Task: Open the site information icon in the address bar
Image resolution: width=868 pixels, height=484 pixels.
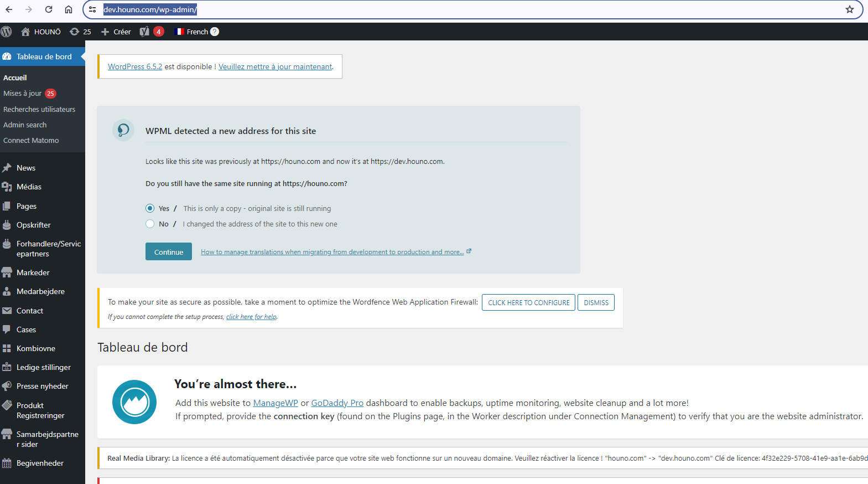Action: (x=92, y=9)
